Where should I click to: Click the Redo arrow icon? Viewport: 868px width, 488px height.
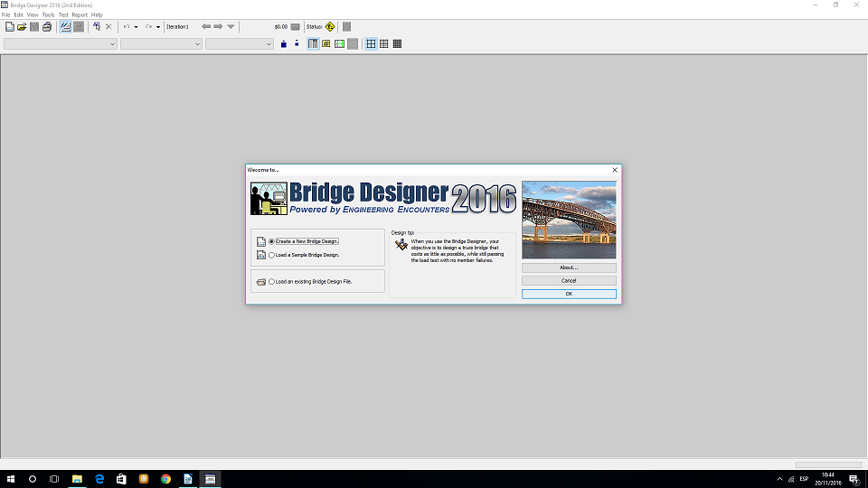(x=148, y=26)
